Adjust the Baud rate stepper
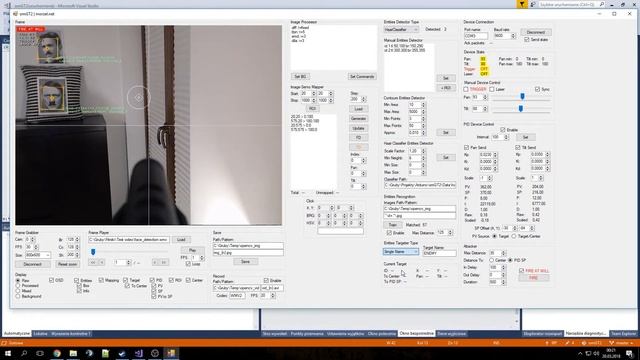 tap(513, 36)
